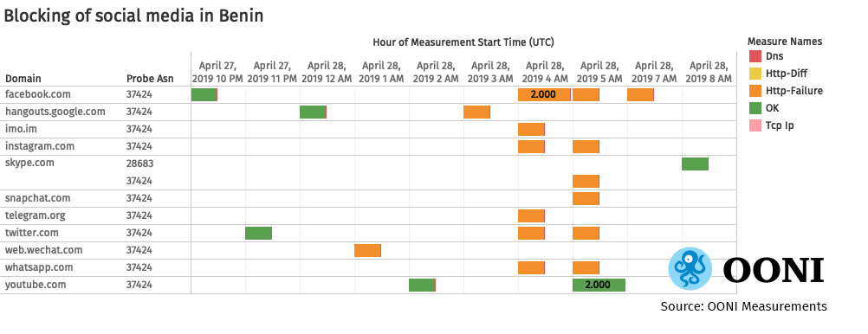Click hangouts.google.com green bar at 12 AM

[314, 112]
